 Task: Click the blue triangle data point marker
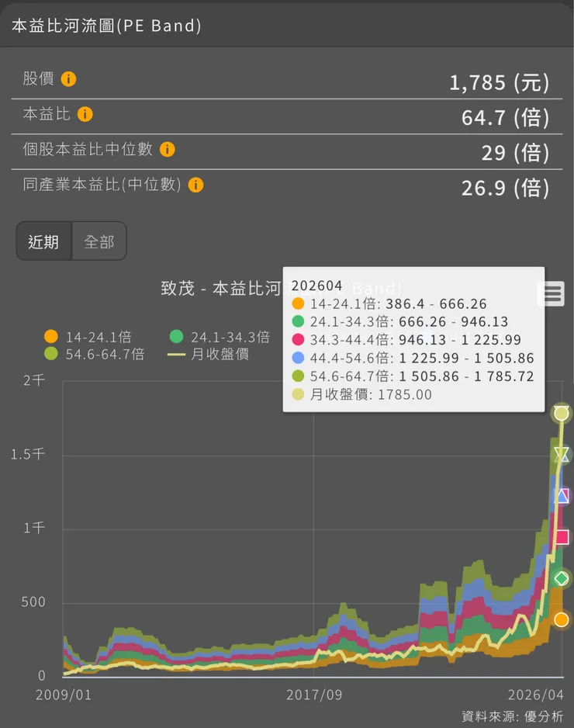point(562,496)
